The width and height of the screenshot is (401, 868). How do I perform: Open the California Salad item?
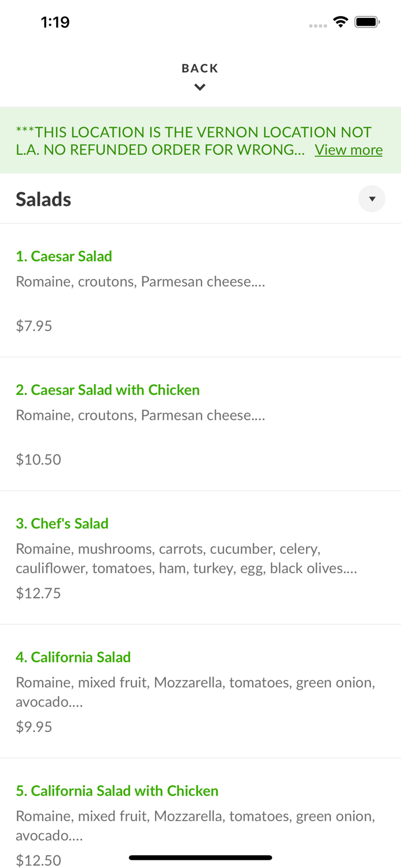tap(73, 657)
